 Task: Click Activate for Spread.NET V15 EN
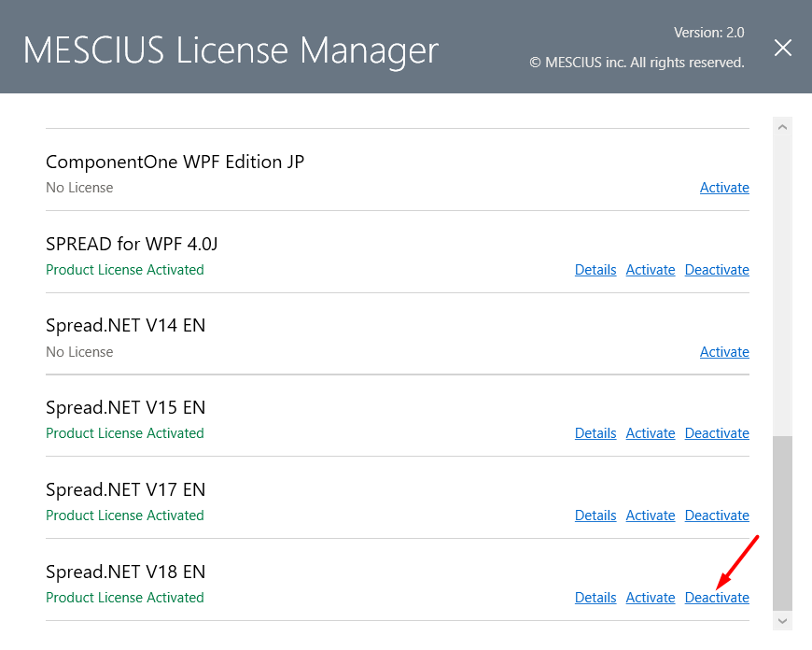point(650,433)
